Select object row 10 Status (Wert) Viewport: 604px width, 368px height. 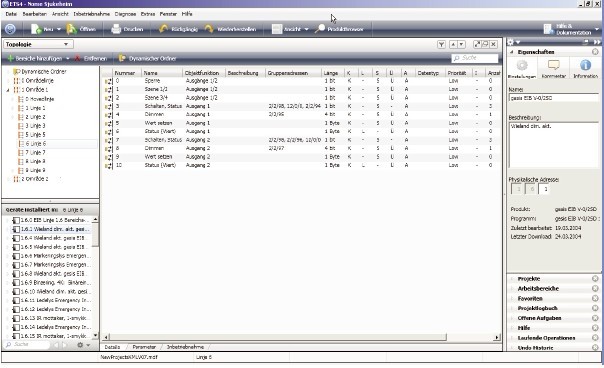pos(302,165)
